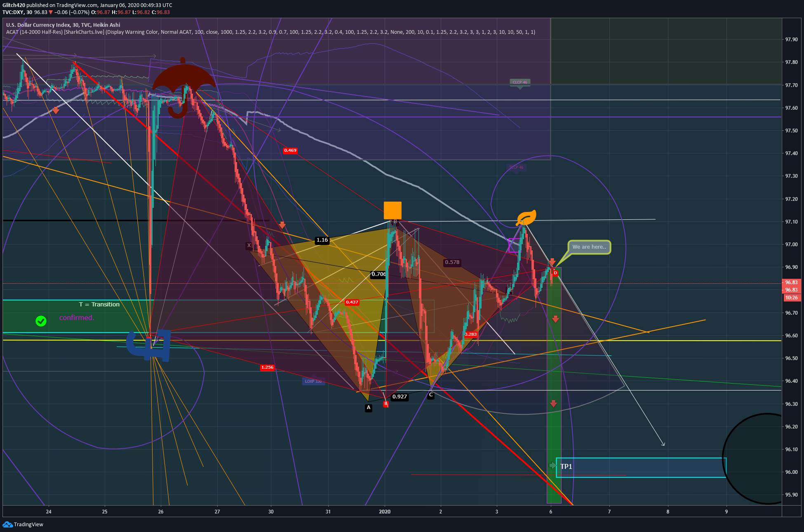
Task: Click the 0.469 ratio label
Action: (x=290, y=151)
